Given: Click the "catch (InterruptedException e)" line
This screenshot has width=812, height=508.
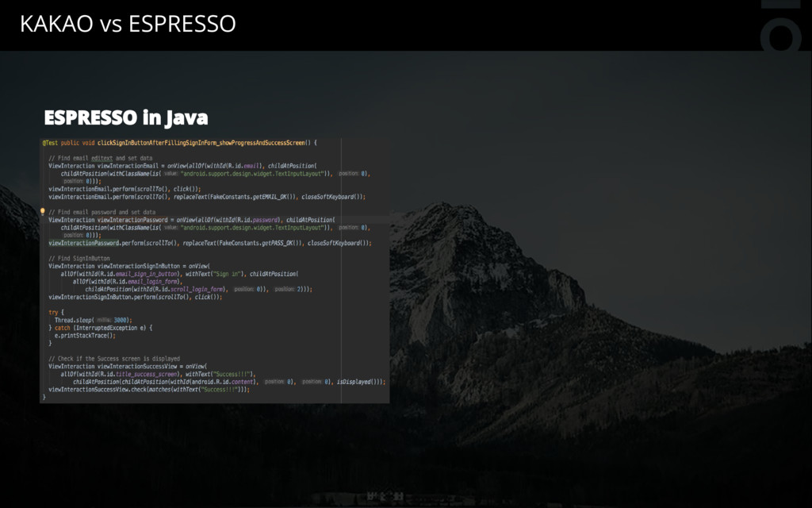Looking at the screenshot, I should tap(101, 328).
